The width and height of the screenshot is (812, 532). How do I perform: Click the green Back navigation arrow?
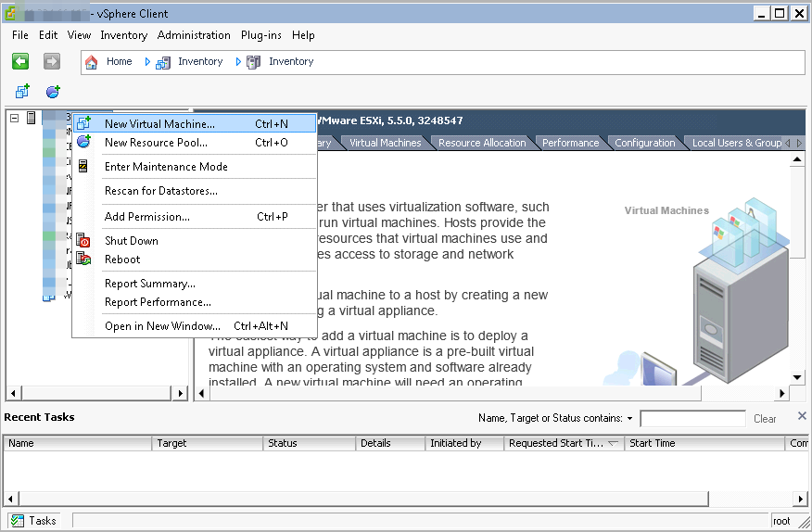pos(20,61)
